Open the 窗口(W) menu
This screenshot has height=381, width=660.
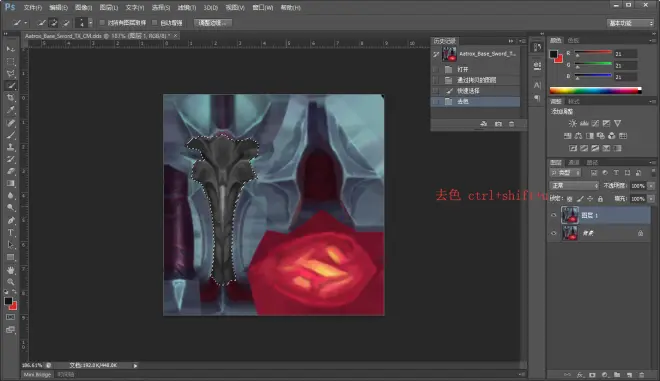tap(263, 8)
